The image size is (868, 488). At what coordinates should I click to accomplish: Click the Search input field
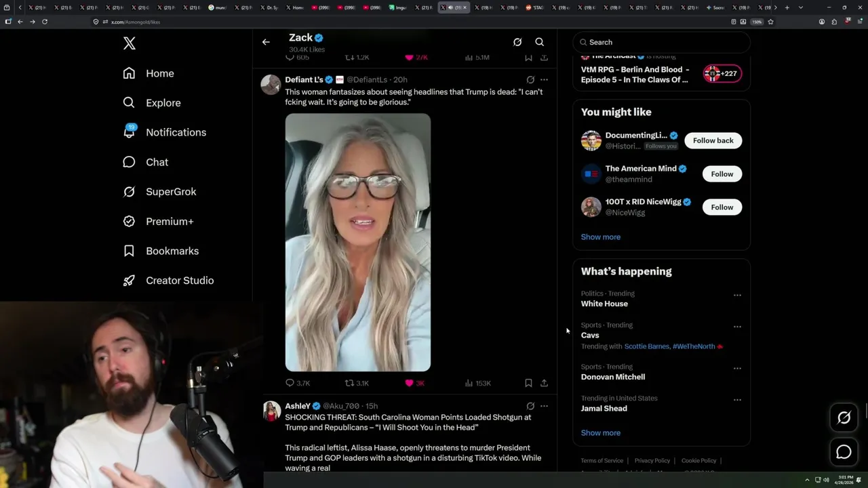661,42
